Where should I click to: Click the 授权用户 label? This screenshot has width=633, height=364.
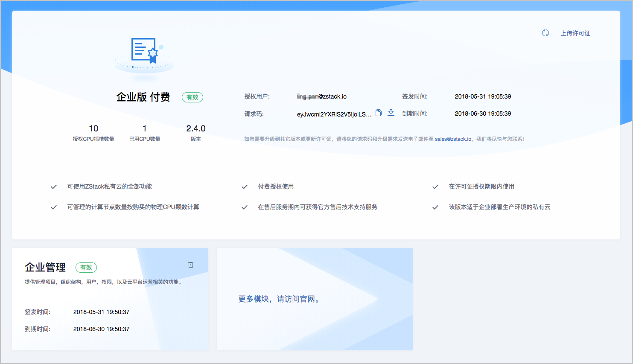tap(257, 96)
